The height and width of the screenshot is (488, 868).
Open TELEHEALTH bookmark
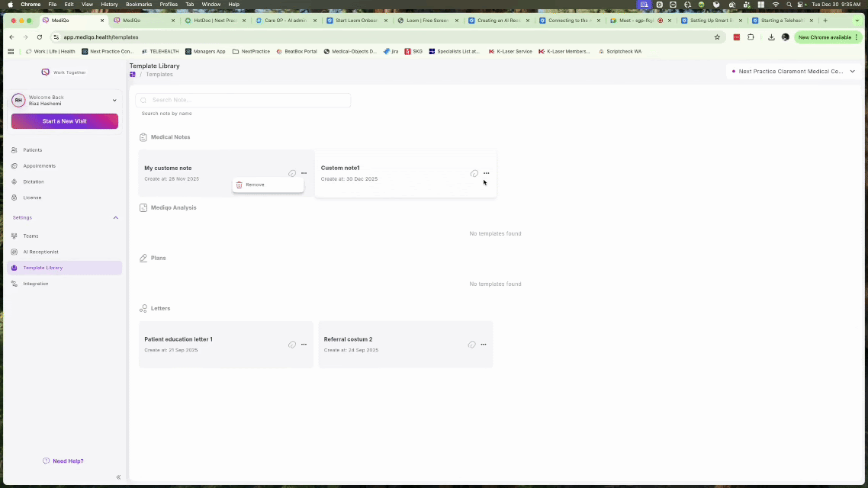(160, 51)
